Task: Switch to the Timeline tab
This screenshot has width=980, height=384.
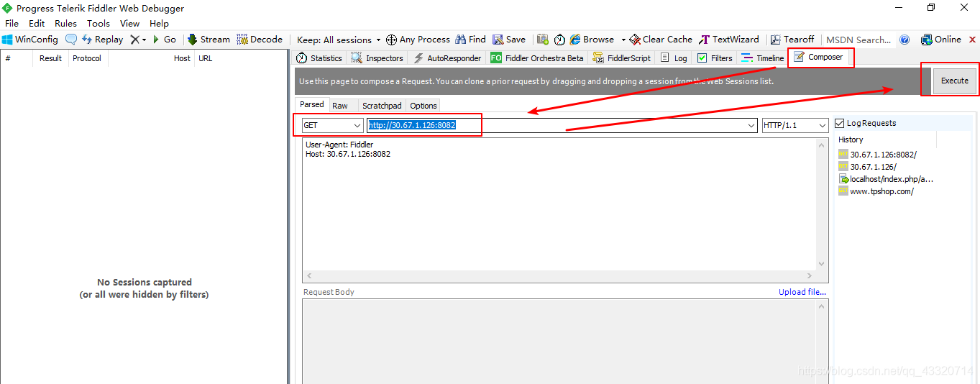Action: (x=763, y=58)
